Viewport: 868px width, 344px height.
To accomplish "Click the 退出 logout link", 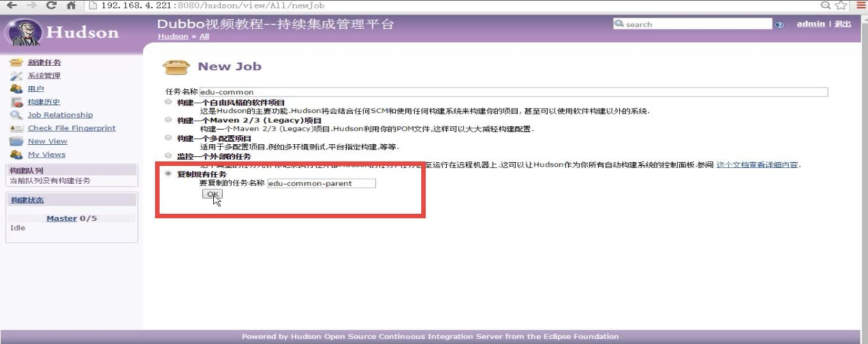I will coord(842,24).
